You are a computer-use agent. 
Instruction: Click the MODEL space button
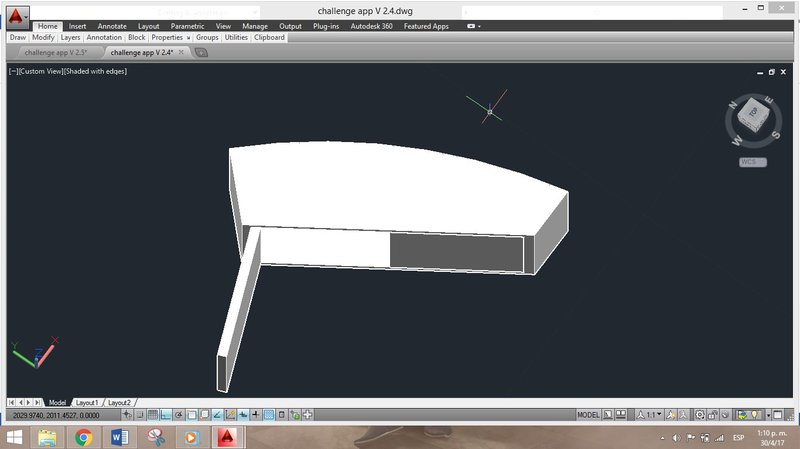pos(589,414)
